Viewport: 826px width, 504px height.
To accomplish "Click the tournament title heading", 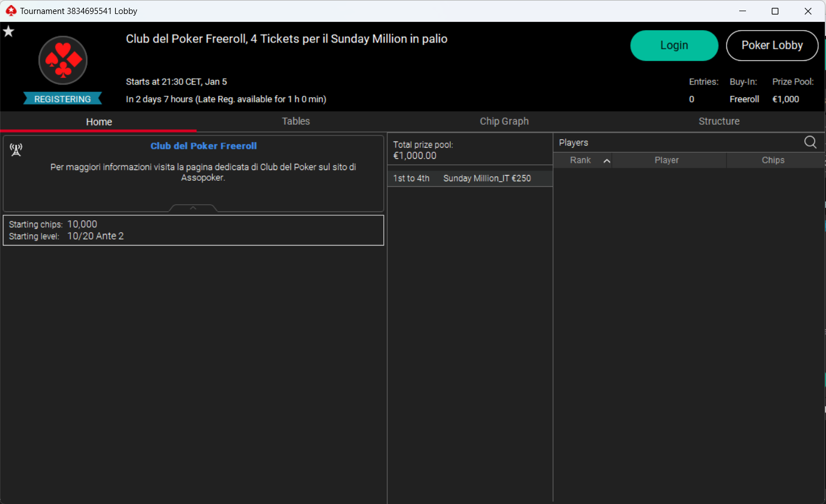I will 287,39.
